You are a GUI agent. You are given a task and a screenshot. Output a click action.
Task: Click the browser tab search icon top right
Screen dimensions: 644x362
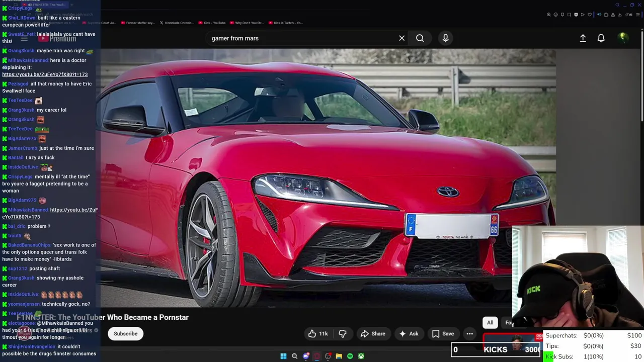(617, 5)
